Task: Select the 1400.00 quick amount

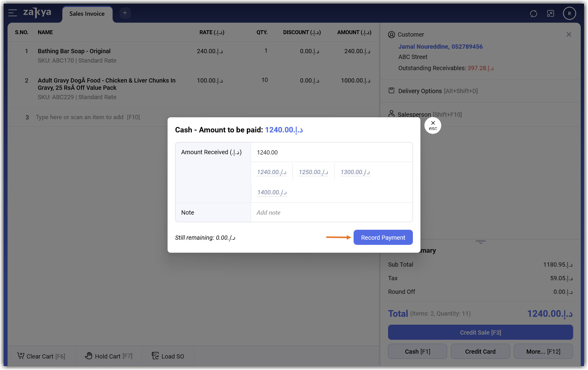Action: (x=272, y=193)
